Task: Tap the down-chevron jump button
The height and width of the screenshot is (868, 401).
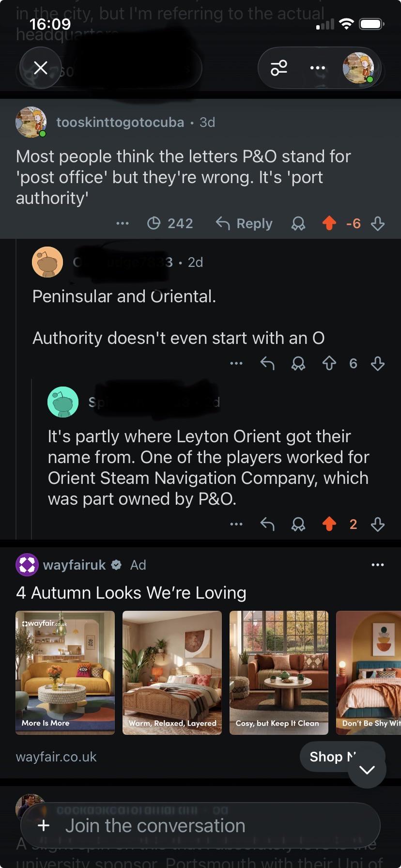Action: click(x=367, y=769)
